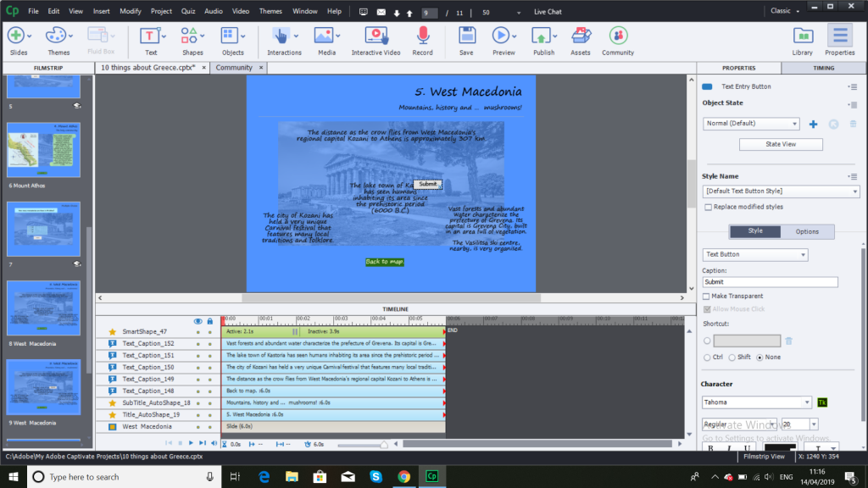Open the Text Button type dropdown
Screen dimensions: 868x488
pyautogui.click(x=754, y=254)
